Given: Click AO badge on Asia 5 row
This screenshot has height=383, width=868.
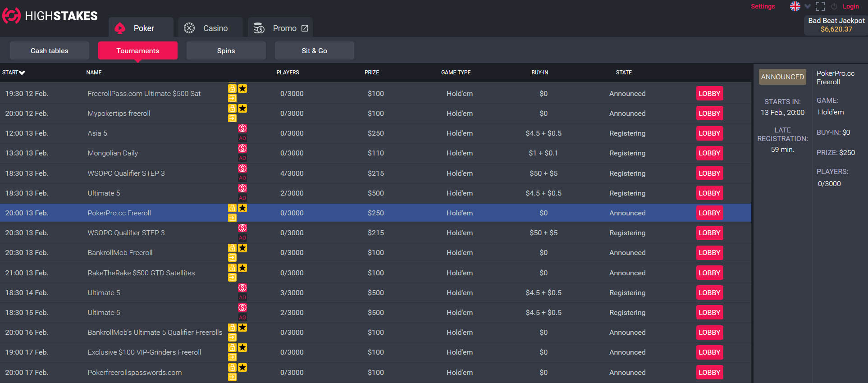Looking at the screenshot, I should [x=242, y=138].
